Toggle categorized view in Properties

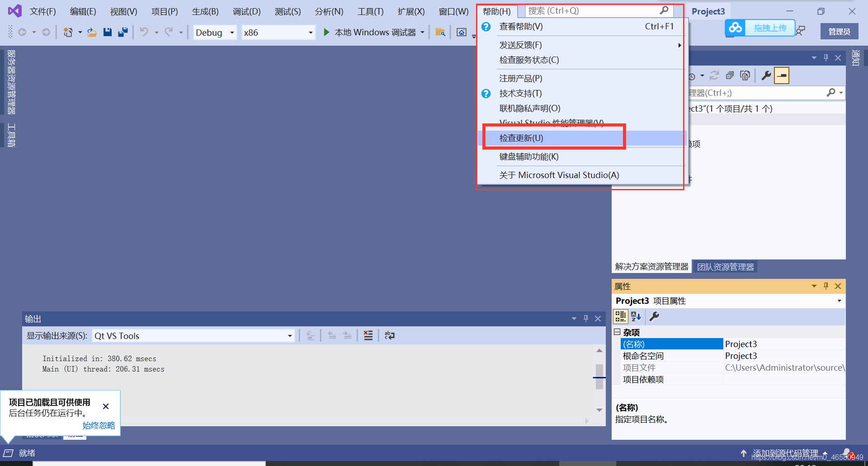(x=620, y=316)
